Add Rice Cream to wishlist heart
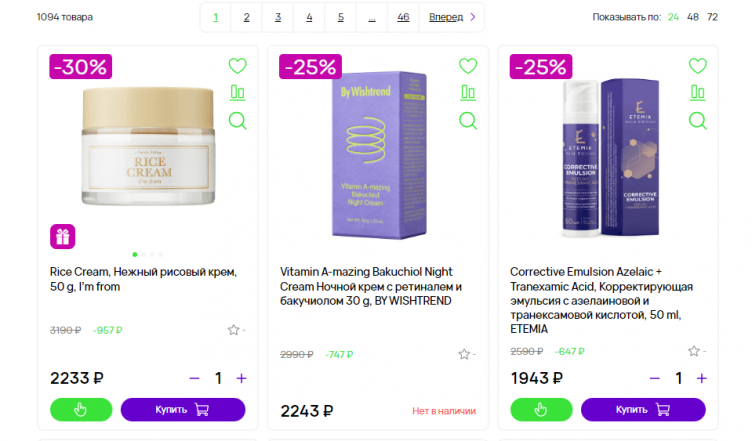This screenshot has height=441, width=752. click(237, 66)
